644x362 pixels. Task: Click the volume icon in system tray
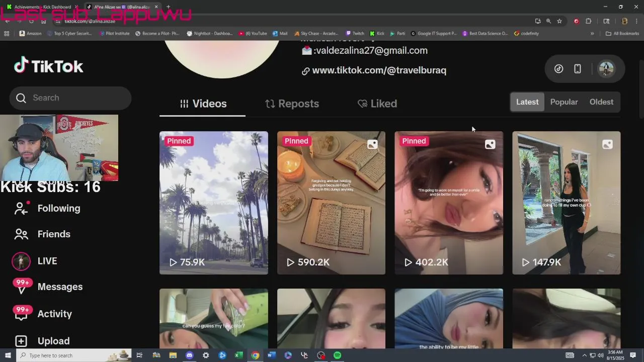600,355
